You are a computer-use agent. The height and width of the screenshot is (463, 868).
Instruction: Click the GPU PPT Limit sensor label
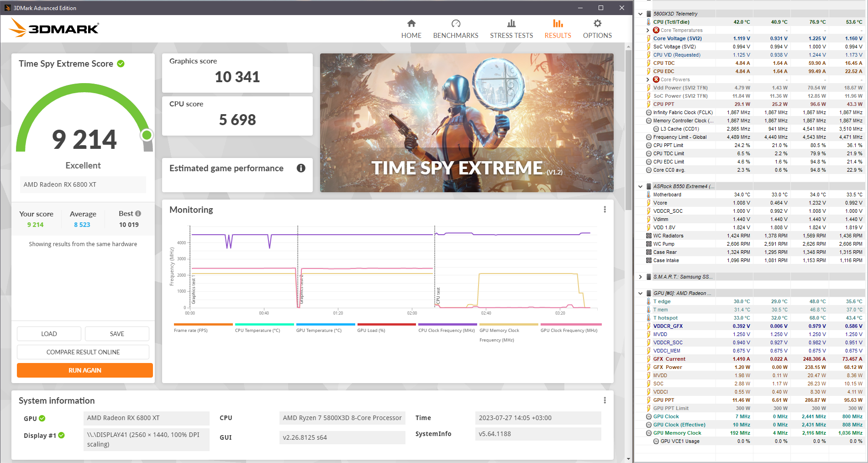point(671,408)
